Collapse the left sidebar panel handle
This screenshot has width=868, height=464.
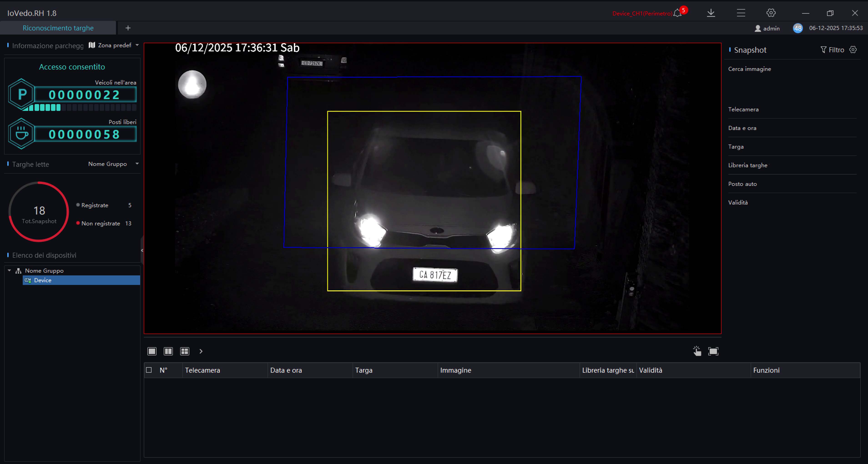click(x=142, y=250)
